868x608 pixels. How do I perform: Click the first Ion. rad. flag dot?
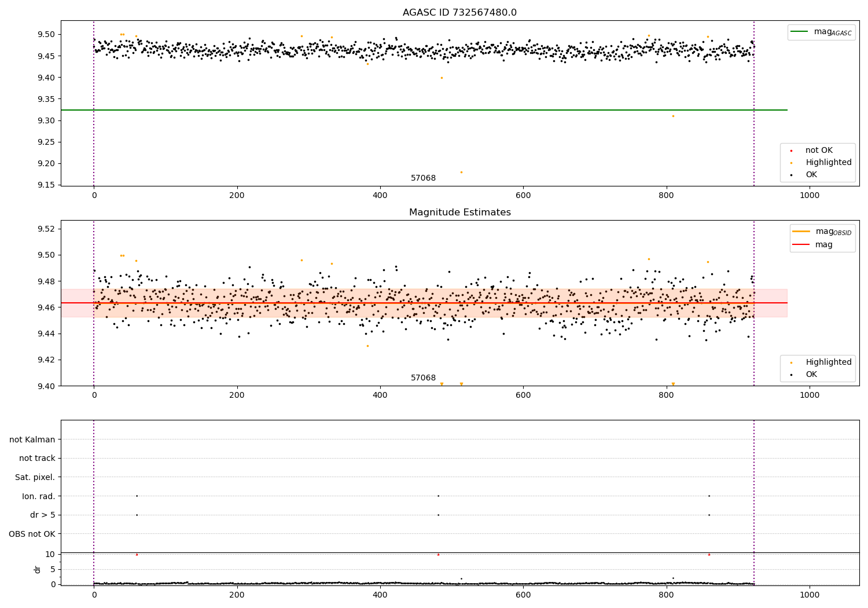[137, 496]
